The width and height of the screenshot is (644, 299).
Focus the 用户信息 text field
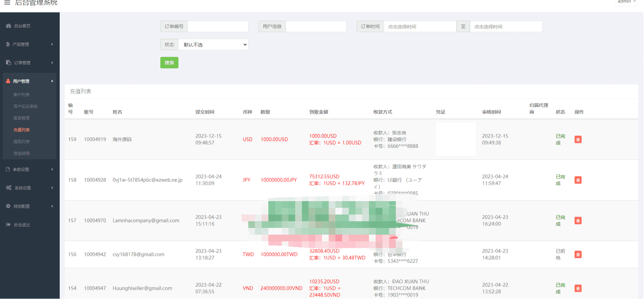coord(316,26)
